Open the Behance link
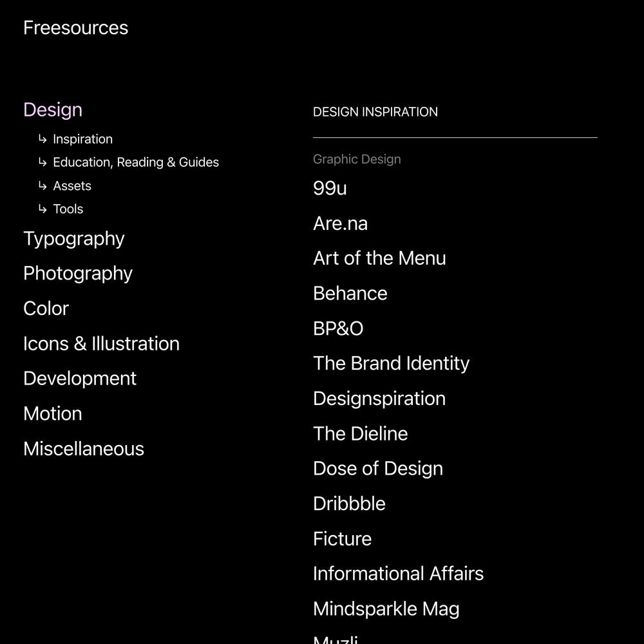The height and width of the screenshot is (644, 644). (x=350, y=294)
